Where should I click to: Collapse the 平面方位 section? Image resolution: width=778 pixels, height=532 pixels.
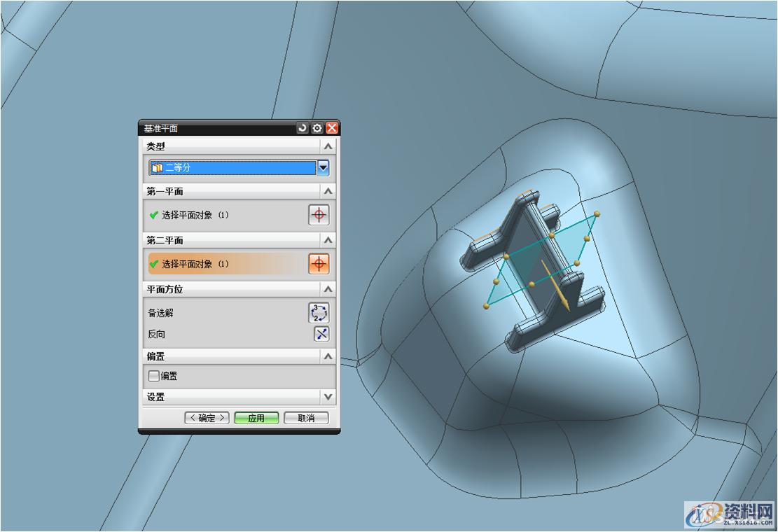click(328, 289)
